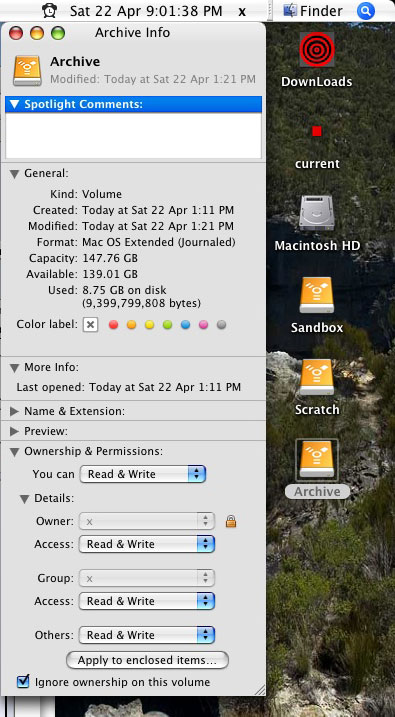Click the Archive drive icon in Info header

pyautogui.click(x=28, y=70)
